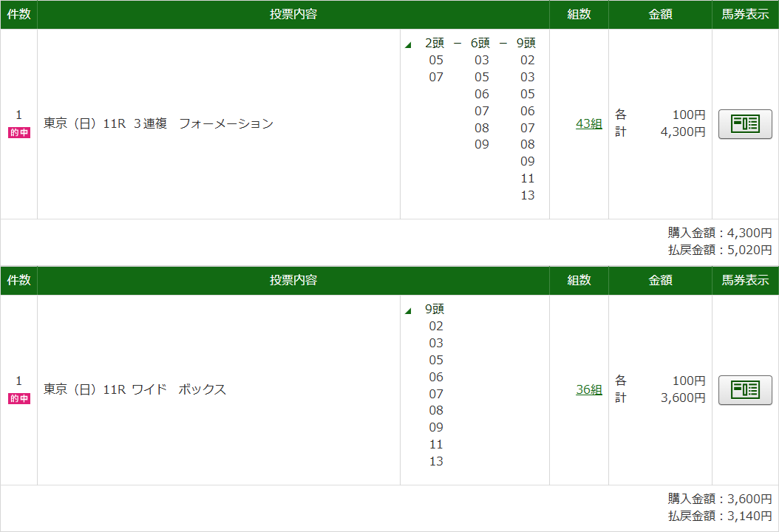Screen dimensions: 779x532
Task: Click 金額 header above the 3,600円 total
Action: [660, 281]
